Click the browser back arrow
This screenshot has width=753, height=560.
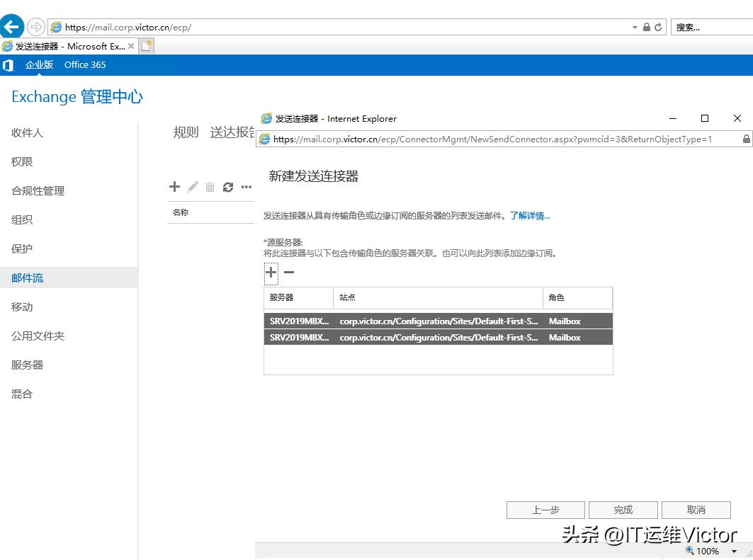click(x=13, y=25)
